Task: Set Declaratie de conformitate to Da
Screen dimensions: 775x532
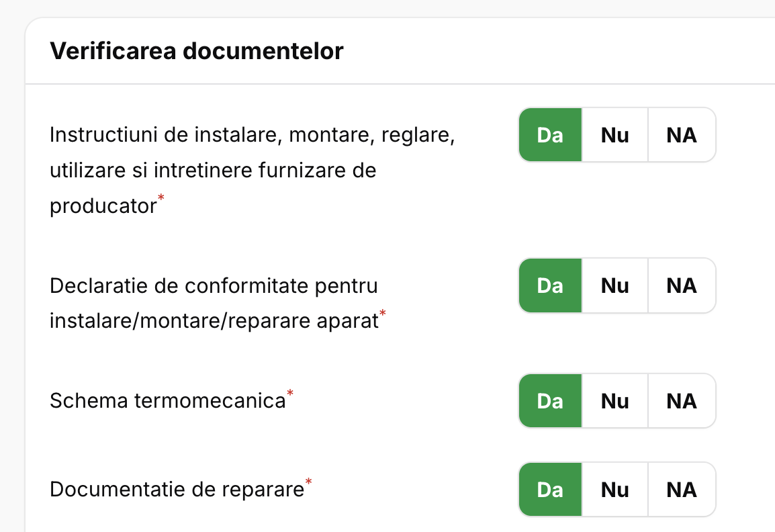Action: coord(550,285)
